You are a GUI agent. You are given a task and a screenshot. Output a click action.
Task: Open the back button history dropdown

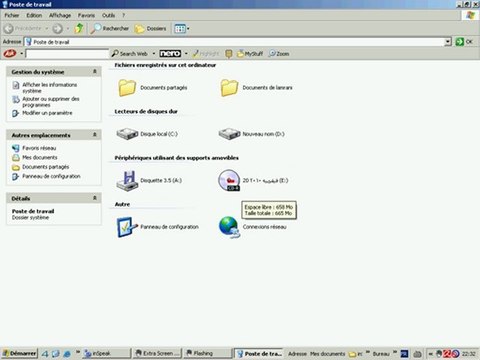47,29
